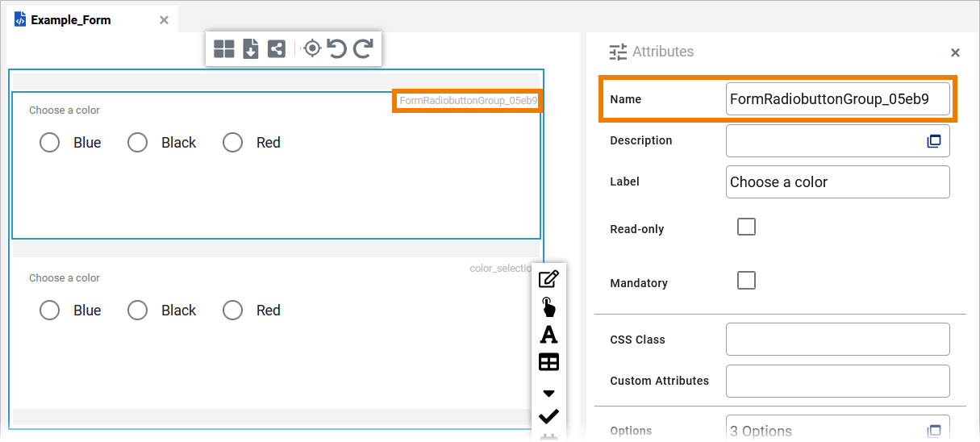Undo the last form change
The image size is (980, 442).
click(337, 49)
